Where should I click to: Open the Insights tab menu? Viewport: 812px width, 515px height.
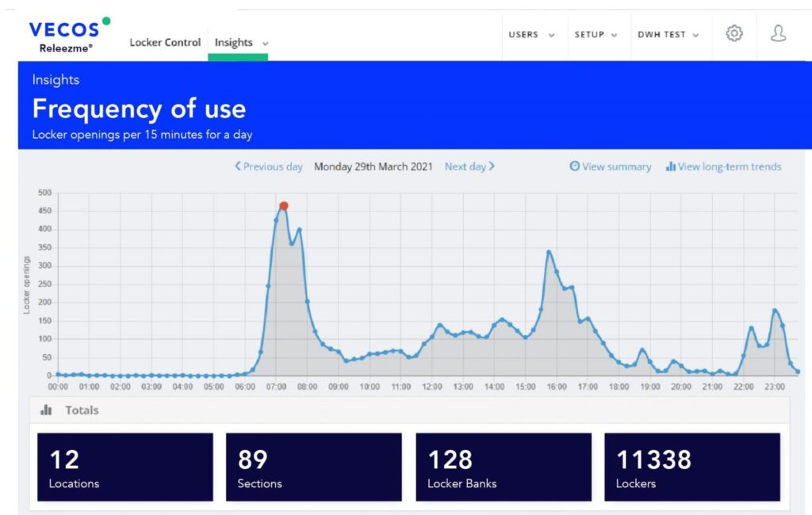pyautogui.click(x=241, y=43)
